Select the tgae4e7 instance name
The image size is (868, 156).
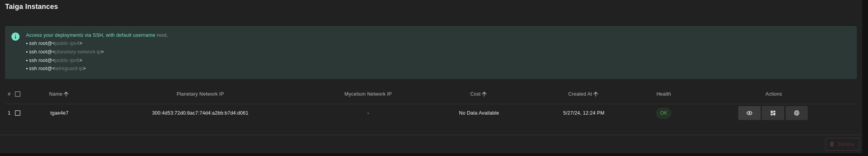point(59,113)
